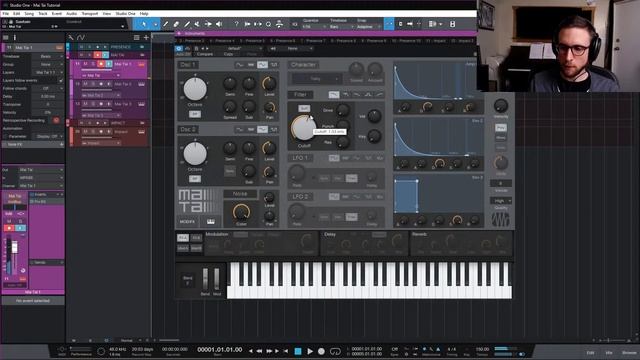Click Rewind in transport bar

[259, 351]
